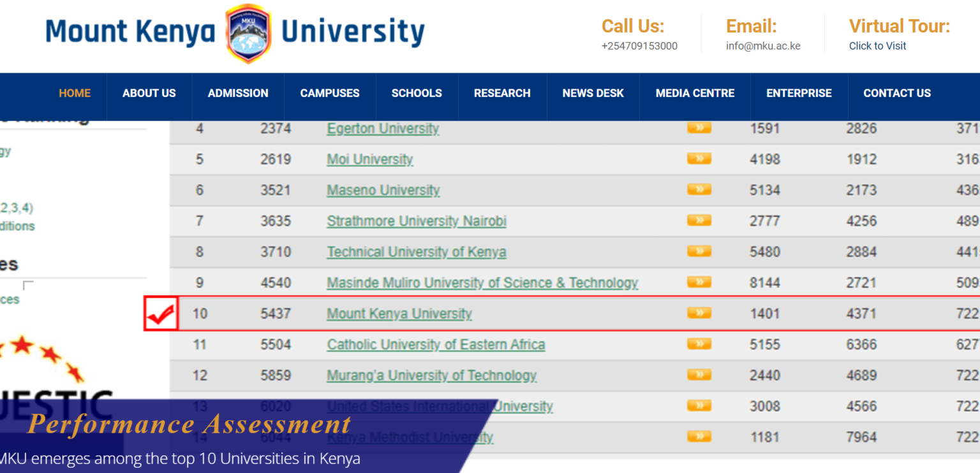Click the arrow icon beside Kenya Methodist University
Screen dimensions: 980x473
699,436
